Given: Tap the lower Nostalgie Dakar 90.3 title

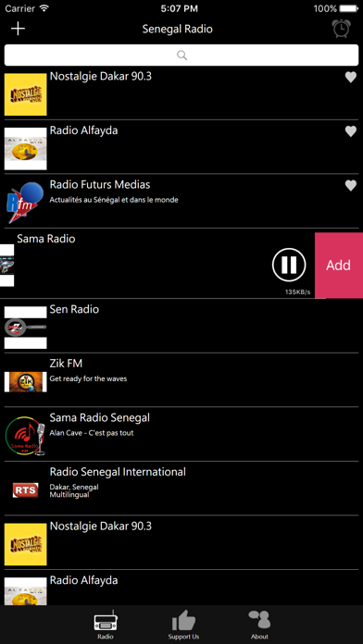Looking at the screenshot, I should click(x=101, y=526).
